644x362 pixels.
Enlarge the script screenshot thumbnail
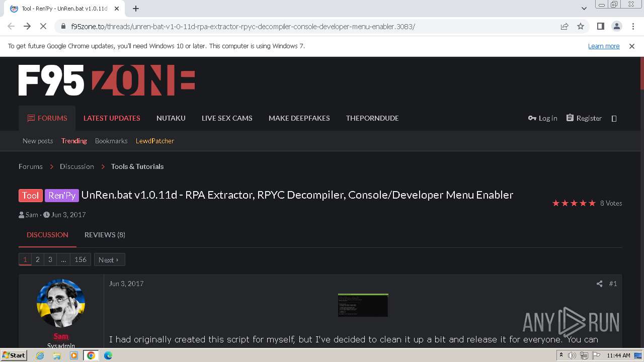click(x=363, y=305)
